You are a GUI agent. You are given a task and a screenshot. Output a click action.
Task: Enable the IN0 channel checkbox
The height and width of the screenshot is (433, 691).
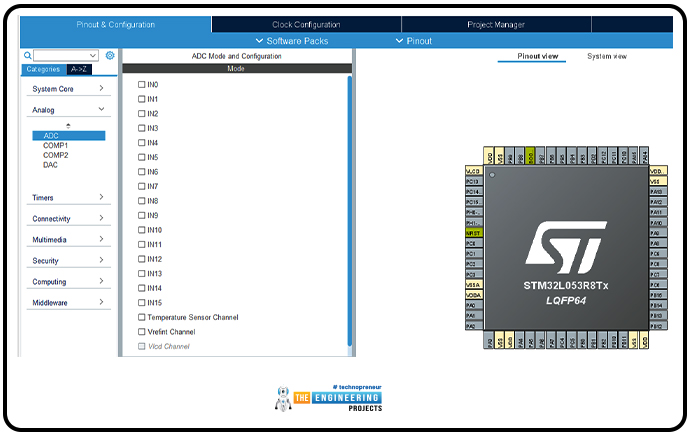pyautogui.click(x=141, y=84)
